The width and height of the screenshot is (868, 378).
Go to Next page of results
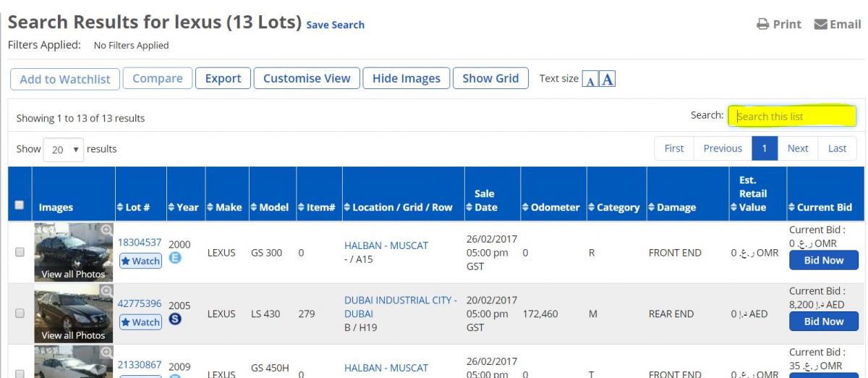coord(798,148)
